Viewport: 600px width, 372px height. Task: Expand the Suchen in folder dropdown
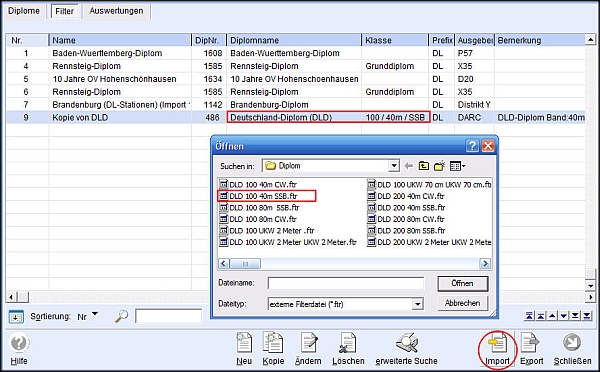coord(394,166)
